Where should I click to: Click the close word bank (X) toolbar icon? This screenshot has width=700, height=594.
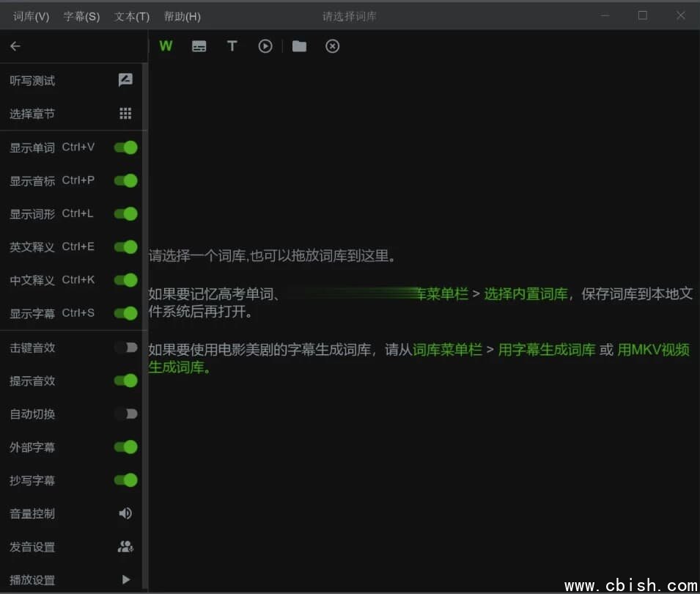[x=332, y=45]
